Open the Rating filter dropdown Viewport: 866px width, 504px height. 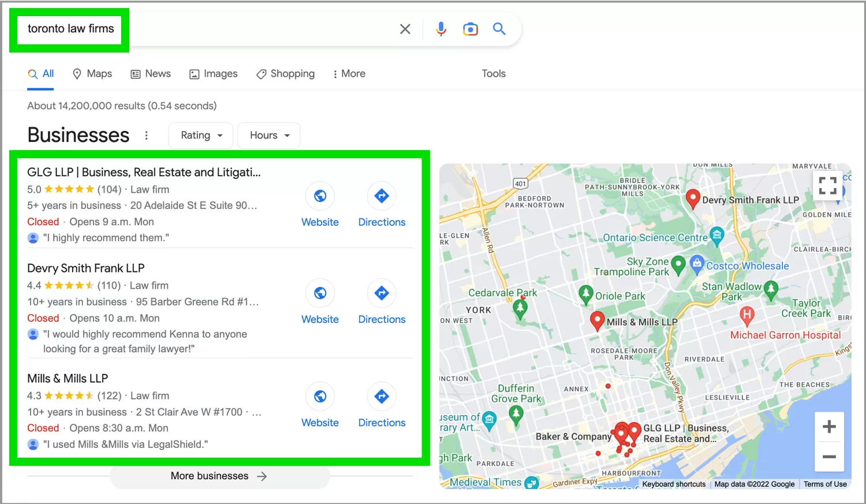[x=201, y=135]
